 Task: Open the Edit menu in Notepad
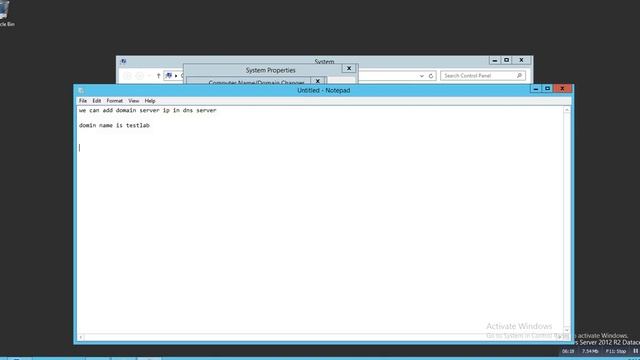(96, 101)
